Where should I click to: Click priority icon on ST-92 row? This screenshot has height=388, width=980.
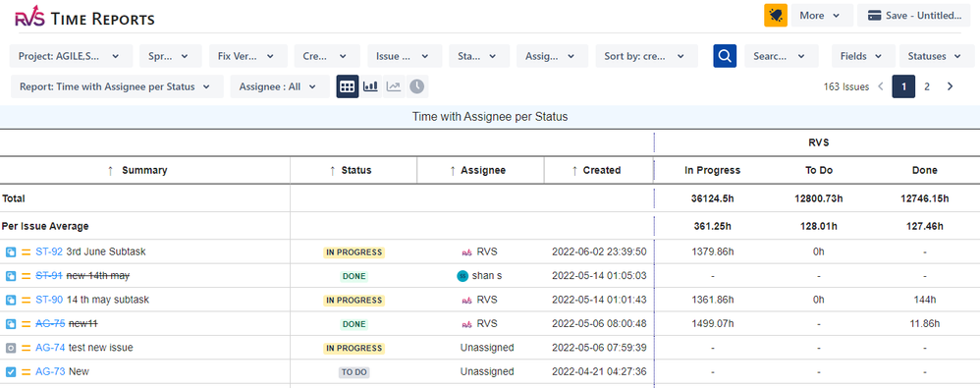point(27,252)
